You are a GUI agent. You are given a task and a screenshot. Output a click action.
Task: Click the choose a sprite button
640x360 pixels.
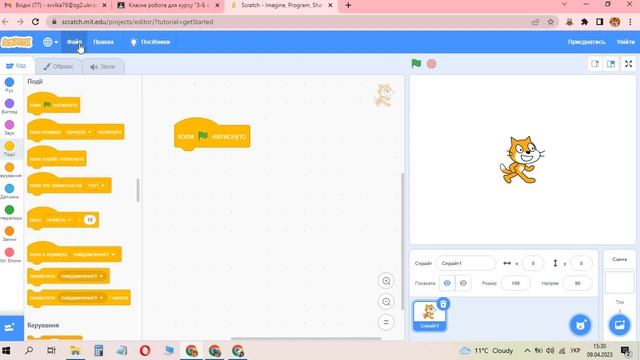[580, 325]
